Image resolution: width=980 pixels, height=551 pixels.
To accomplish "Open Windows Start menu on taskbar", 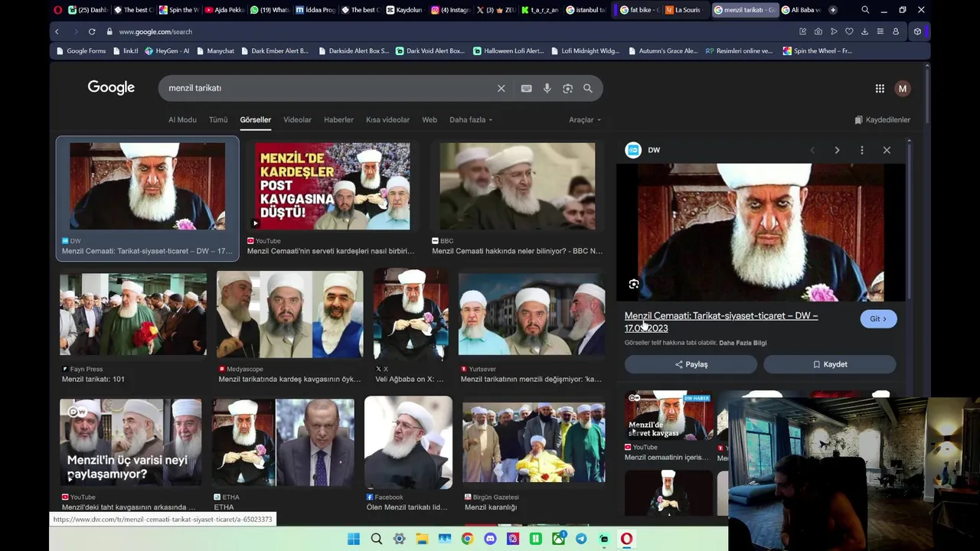I will [354, 539].
